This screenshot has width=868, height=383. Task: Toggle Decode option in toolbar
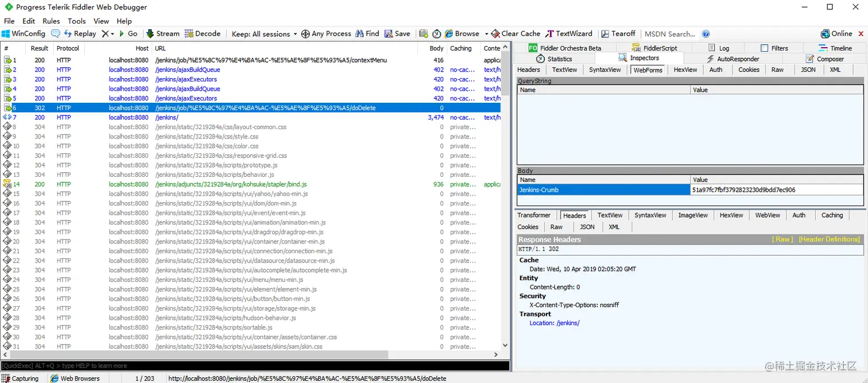[x=203, y=34]
